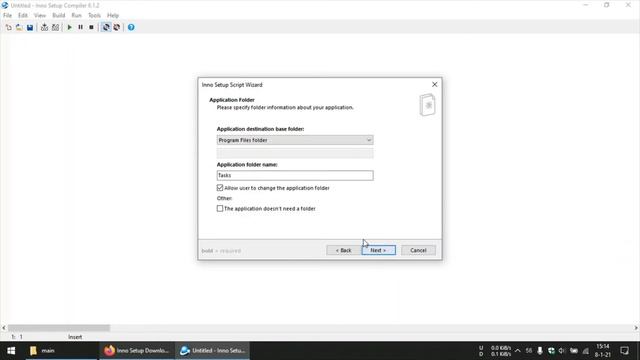Open the Windows notification center icon
This screenshot has width=640, height=360.
click(x=624, y=351)
